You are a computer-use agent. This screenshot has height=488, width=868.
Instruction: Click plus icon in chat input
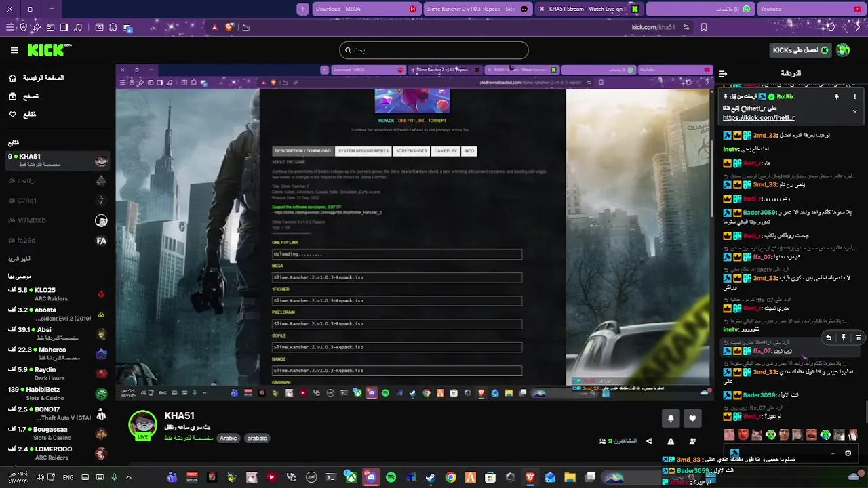[833, 453]
